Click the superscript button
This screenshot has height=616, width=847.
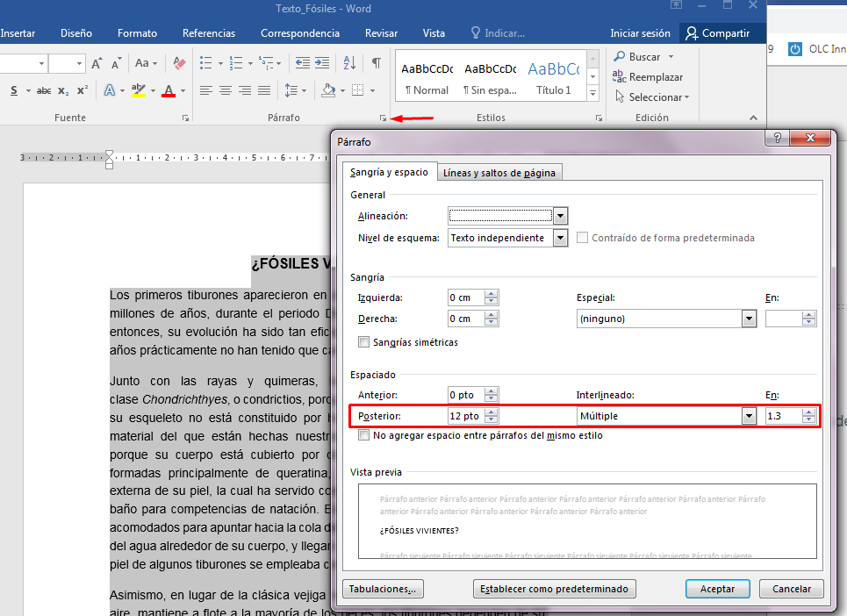tap(82, 90)
